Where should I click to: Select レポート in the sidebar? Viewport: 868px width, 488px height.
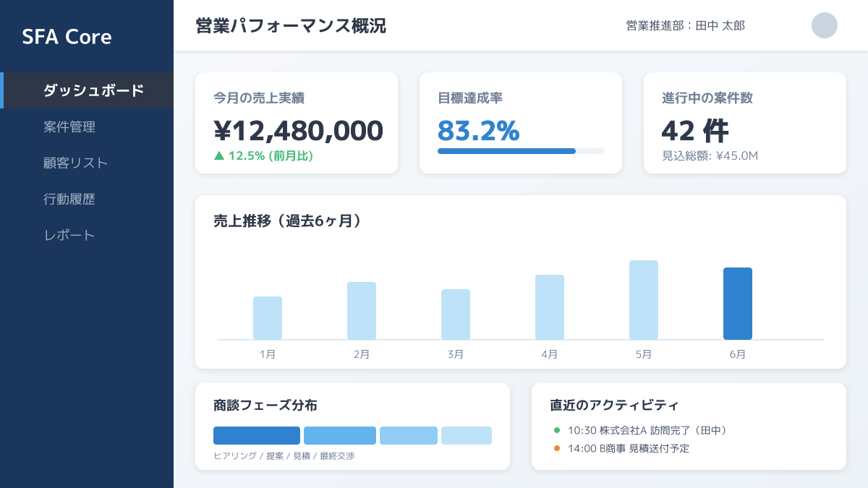[x=69, y=235]
